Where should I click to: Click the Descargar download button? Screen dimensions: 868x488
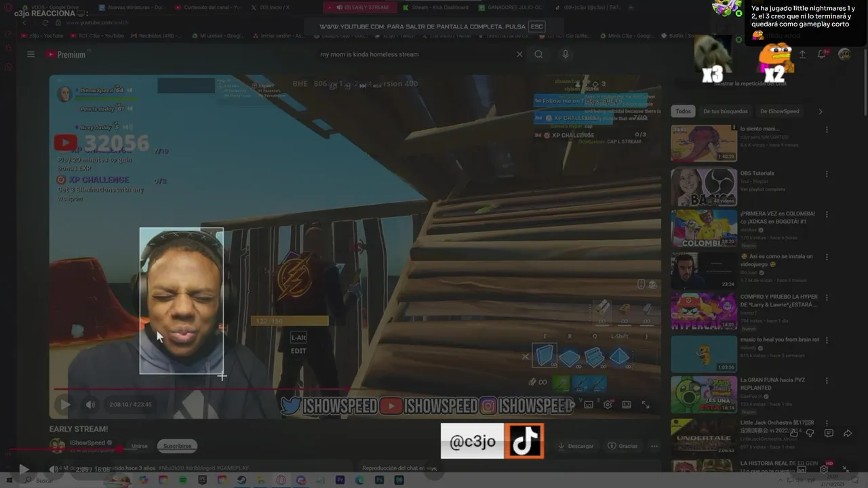pyautogui.click(x=576, y=446)
